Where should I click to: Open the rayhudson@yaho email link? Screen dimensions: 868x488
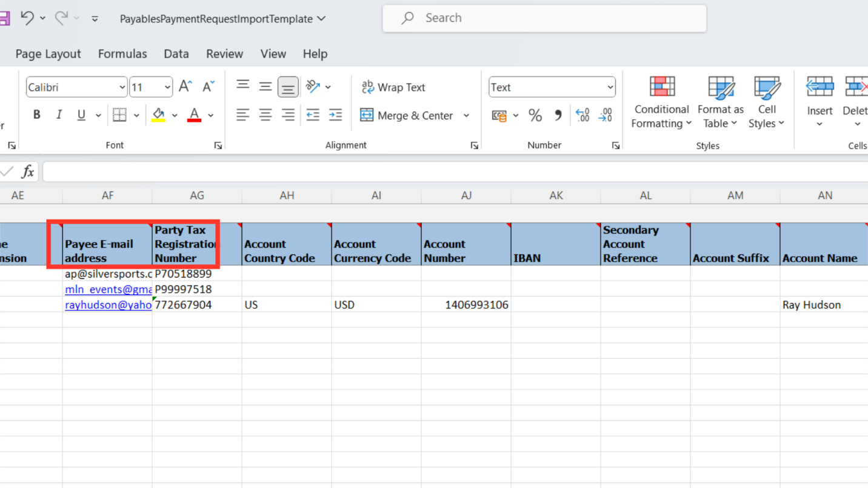(108, 305)
